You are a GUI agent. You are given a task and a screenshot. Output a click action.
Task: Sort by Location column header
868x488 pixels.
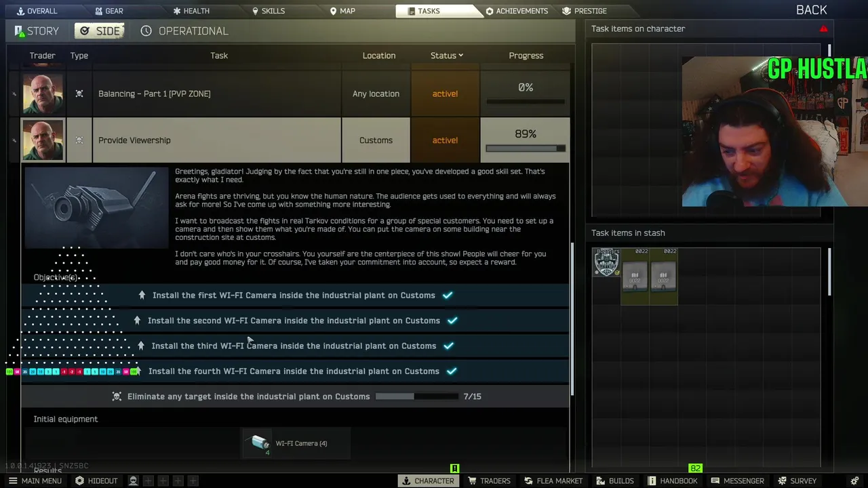378,56
